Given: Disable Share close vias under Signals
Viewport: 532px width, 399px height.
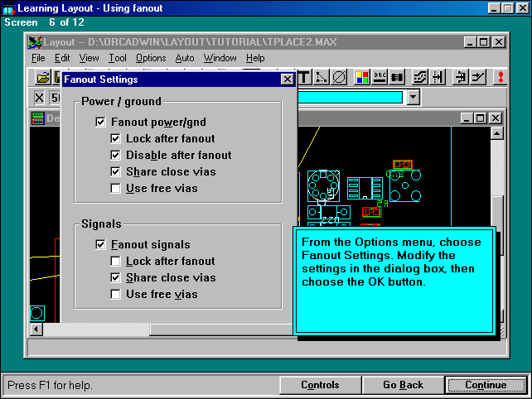Looking at the screenshot, I should pos(117,277).
